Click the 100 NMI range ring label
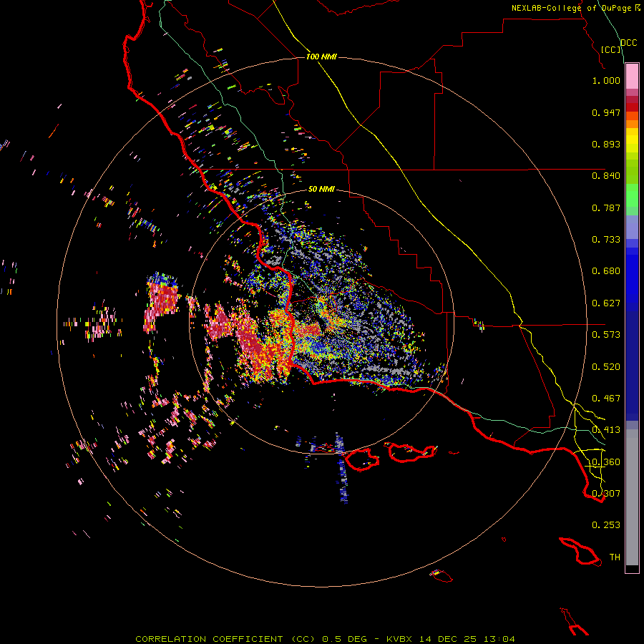The height and width of the screenshot is (644, 644). [x=321, y=57]
